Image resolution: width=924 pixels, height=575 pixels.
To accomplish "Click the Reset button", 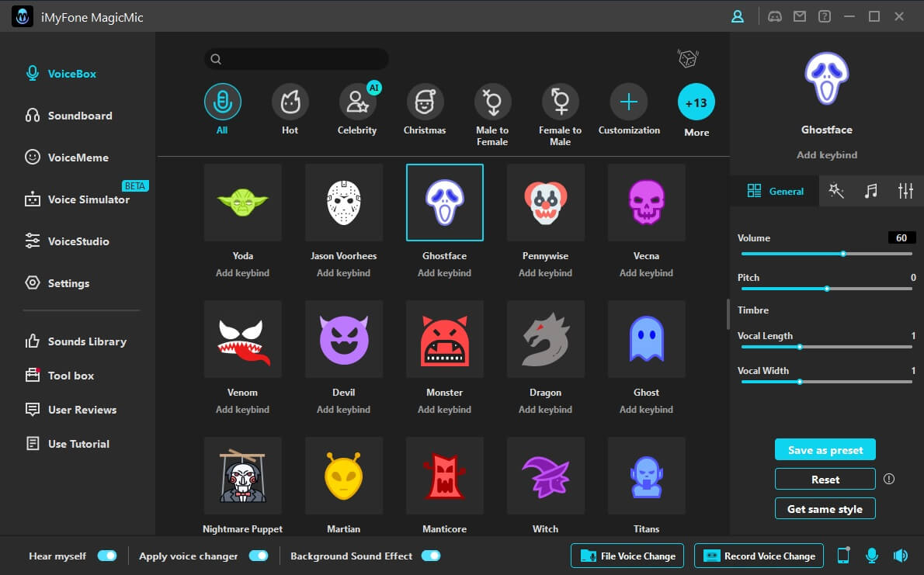I will (825, 479).
